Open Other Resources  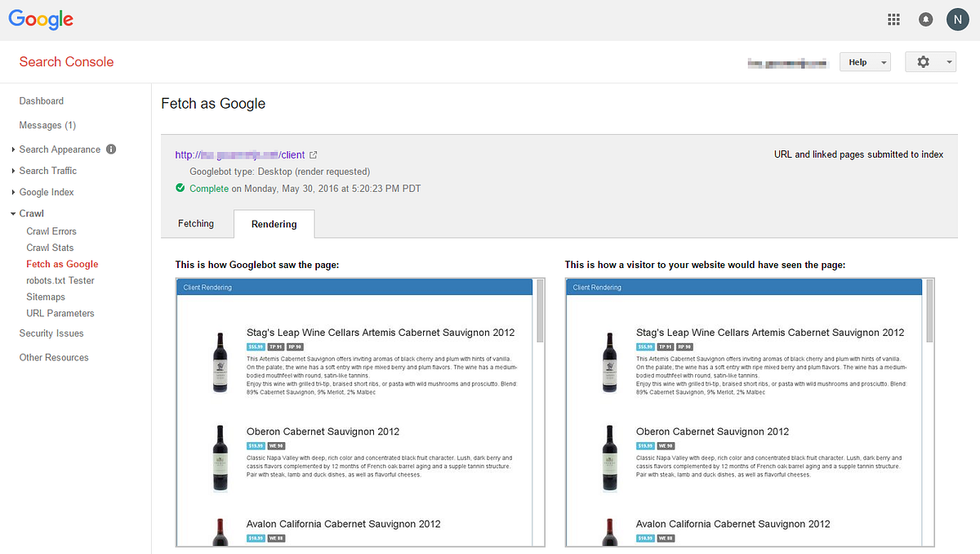[x=54, y=357]
